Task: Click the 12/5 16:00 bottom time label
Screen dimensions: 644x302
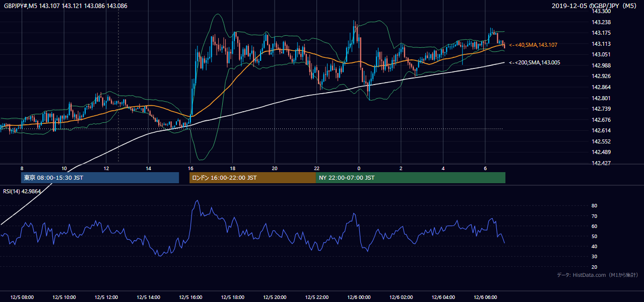Action: pyautogui.click(x=190, y=297)
